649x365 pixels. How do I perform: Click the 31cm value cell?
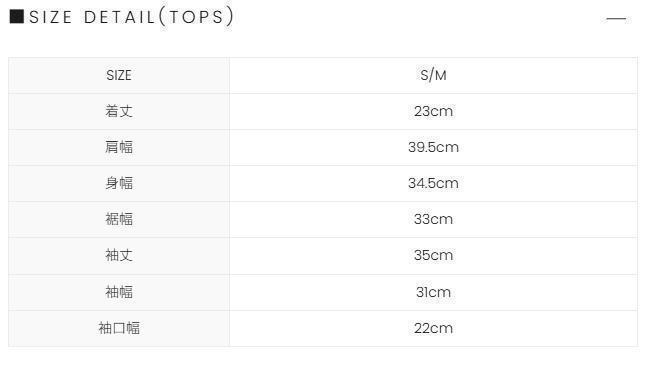433,292
